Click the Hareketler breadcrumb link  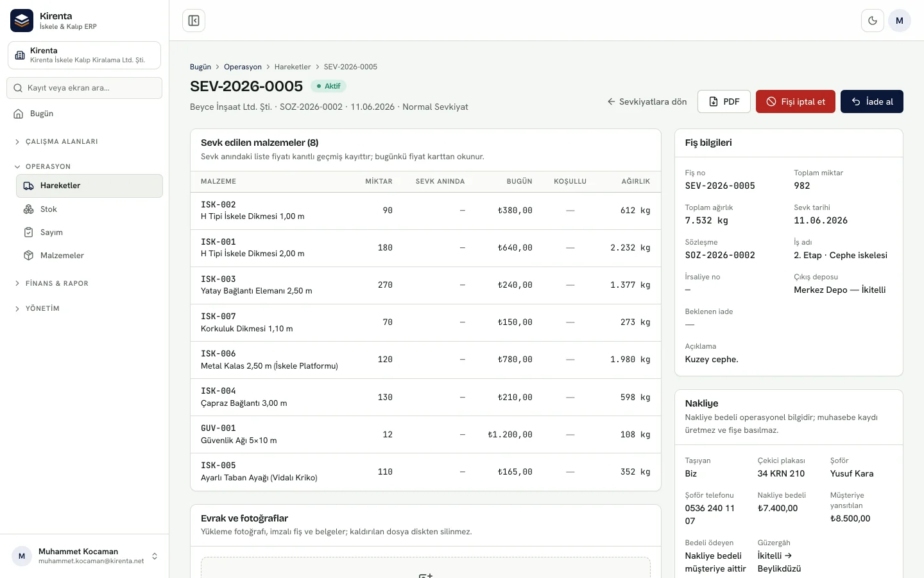(x=293, y=67)
